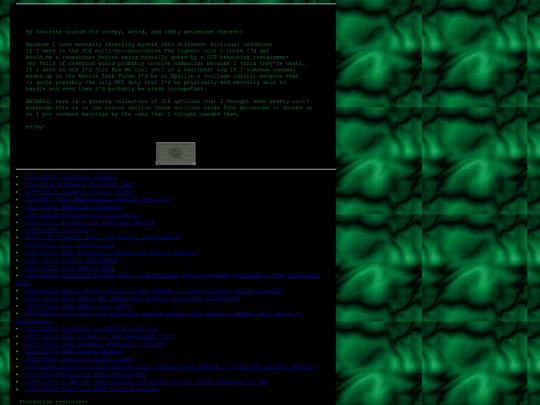
Task: Open 'I Am At The Center of Everything' link
Action: [146, 382]
